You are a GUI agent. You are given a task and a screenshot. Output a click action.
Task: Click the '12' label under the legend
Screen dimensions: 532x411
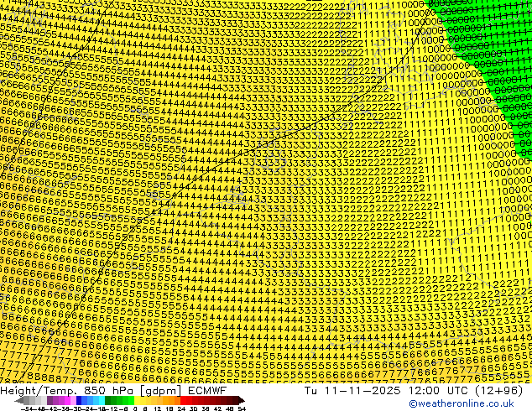(x=158, y=409)
